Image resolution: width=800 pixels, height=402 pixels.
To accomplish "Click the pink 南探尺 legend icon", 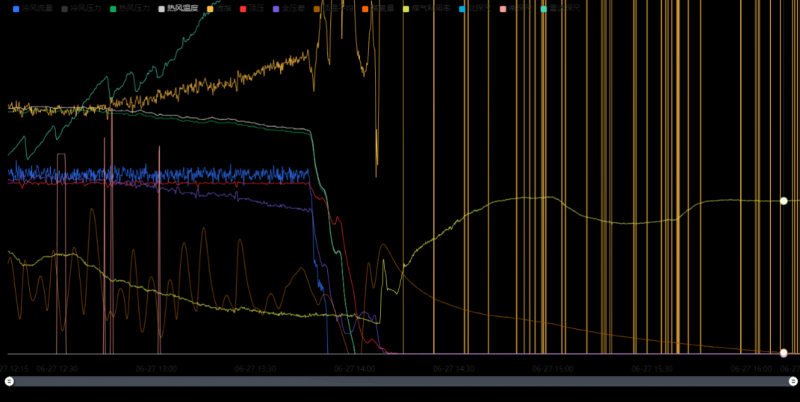I will coord(503,8).
